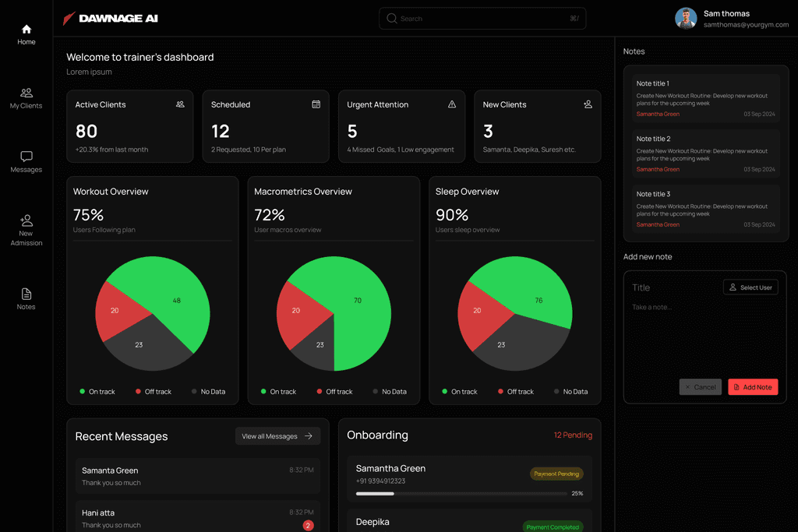
Task: Open Notes from the sidebar
Action: pyautogui.click(x=26, y=299)
